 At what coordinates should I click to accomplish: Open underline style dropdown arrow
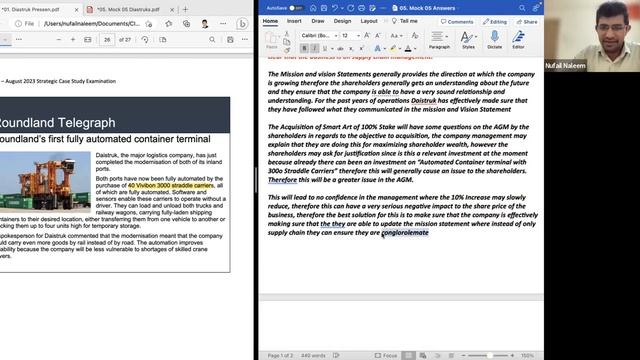click(332, 49)
